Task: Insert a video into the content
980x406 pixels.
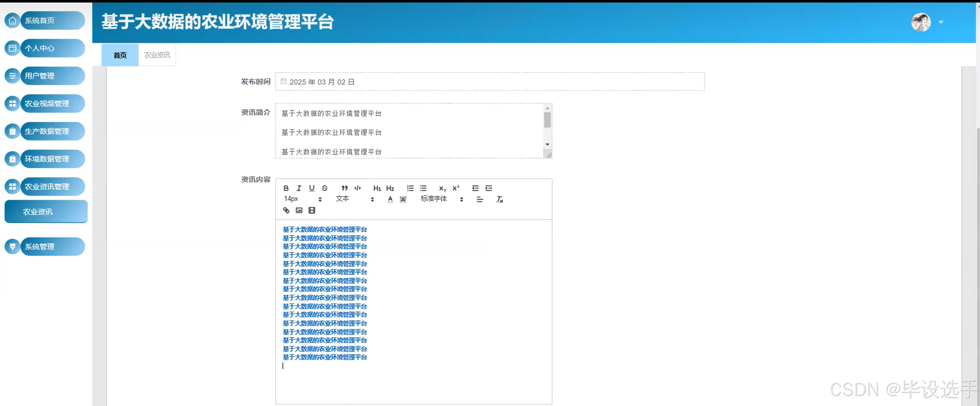Action: tap(311, 211)
